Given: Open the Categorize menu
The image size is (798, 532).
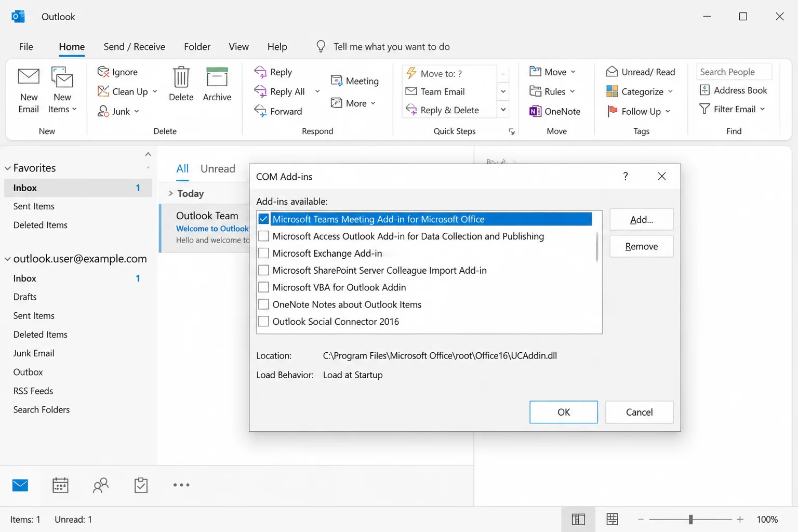Looking at the screenshot, I should tap(640, 91).
